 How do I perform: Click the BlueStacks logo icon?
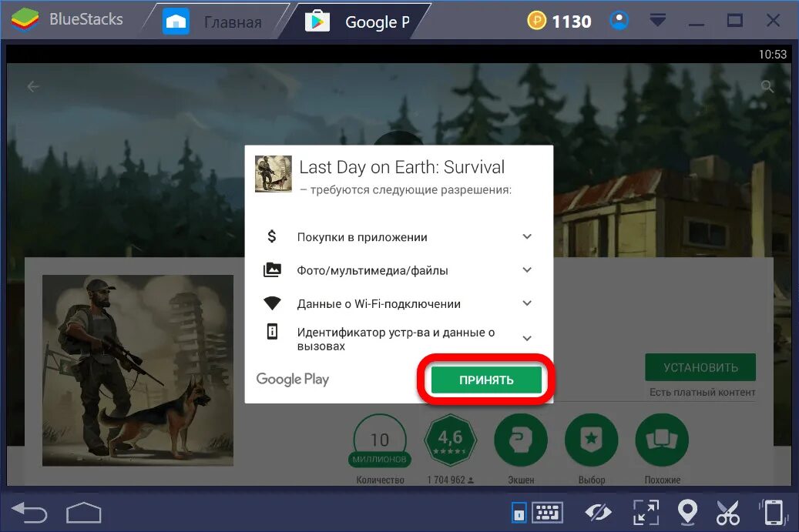(25, 20)
